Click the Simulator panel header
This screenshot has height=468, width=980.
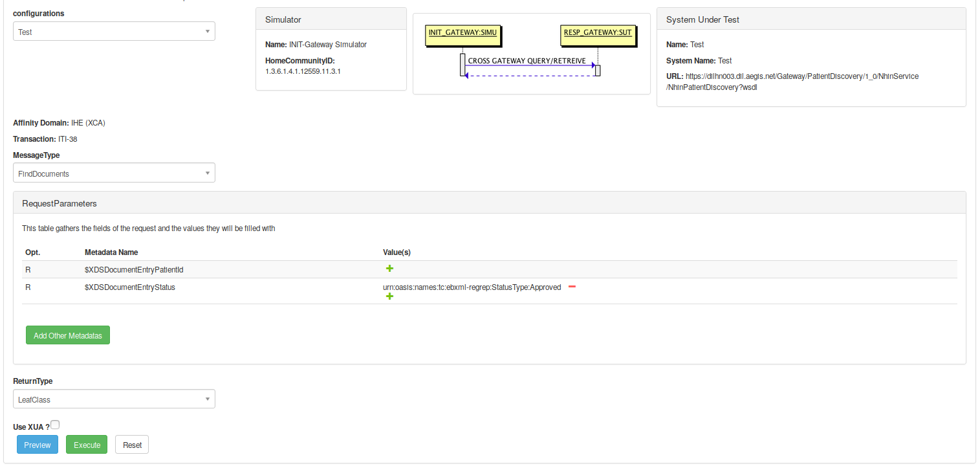[x=331, y=20]
